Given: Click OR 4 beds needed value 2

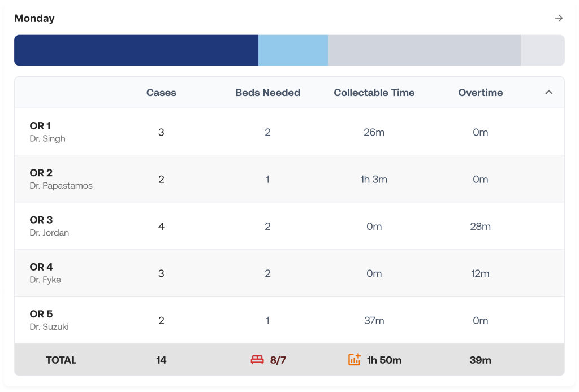Looking at the screenshot, I should 267,273.
